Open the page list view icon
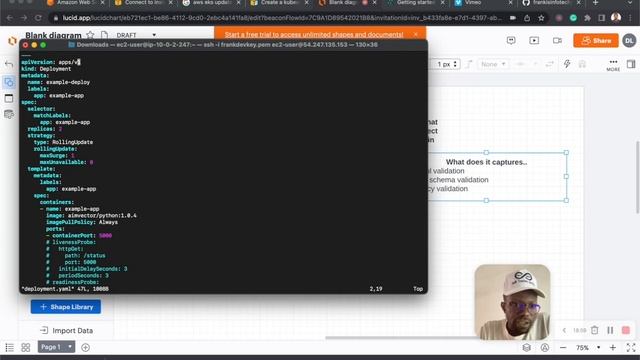 pos(9,347)
